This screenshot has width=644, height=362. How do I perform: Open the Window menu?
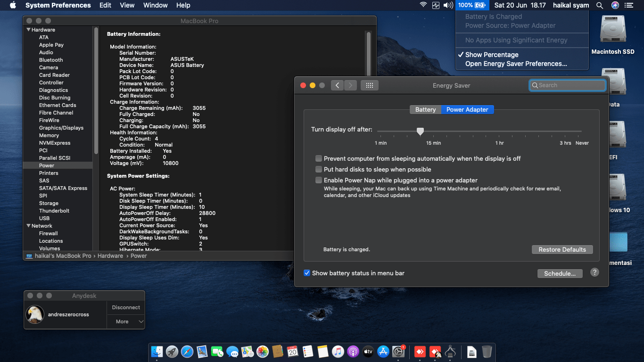[x=156, y=5]
